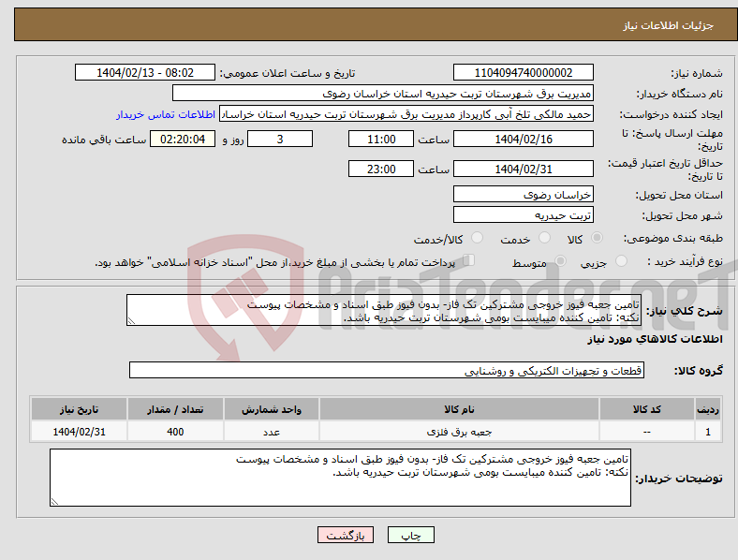738x560 pixels.
Task: Click the توضیحات خریدار textarea
Action: tap(340, 478)
